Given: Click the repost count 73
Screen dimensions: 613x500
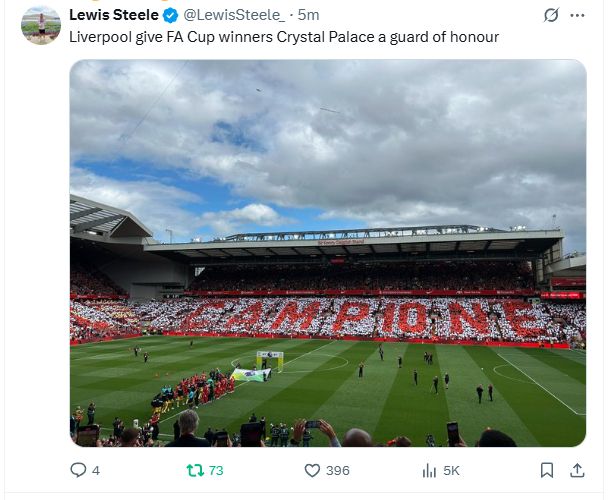Looking at the screenshot, I should pyautogui.click(x=216, y=470).
